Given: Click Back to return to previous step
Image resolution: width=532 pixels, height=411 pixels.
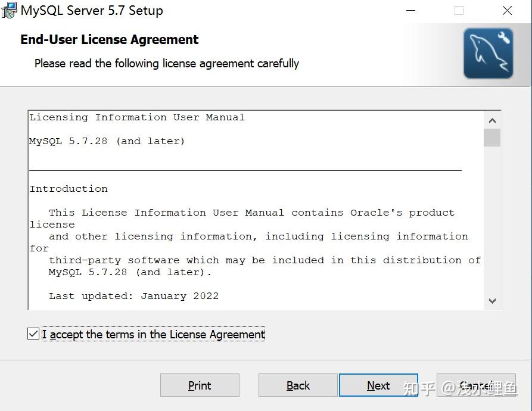Looking at the screenshot, I should pos(298,385).
